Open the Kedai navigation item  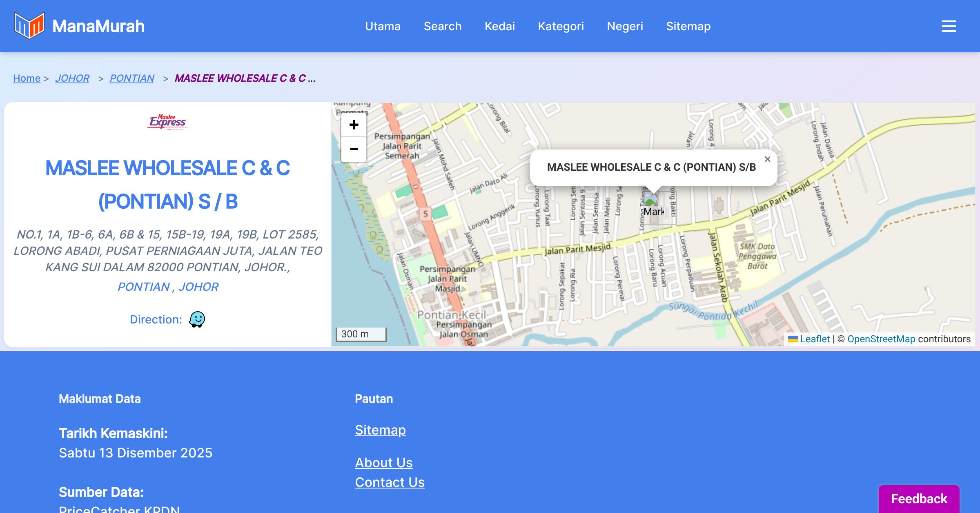(x=499, y=26)
